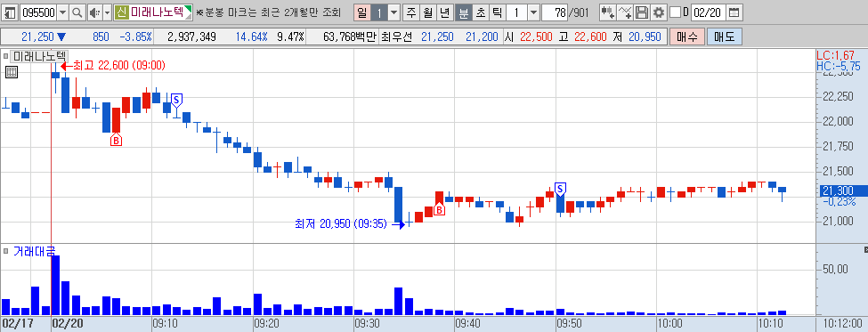Select the 틱 tick chart tab
Image resolution: width=868 pixels, height=332 pixels.
497,12
